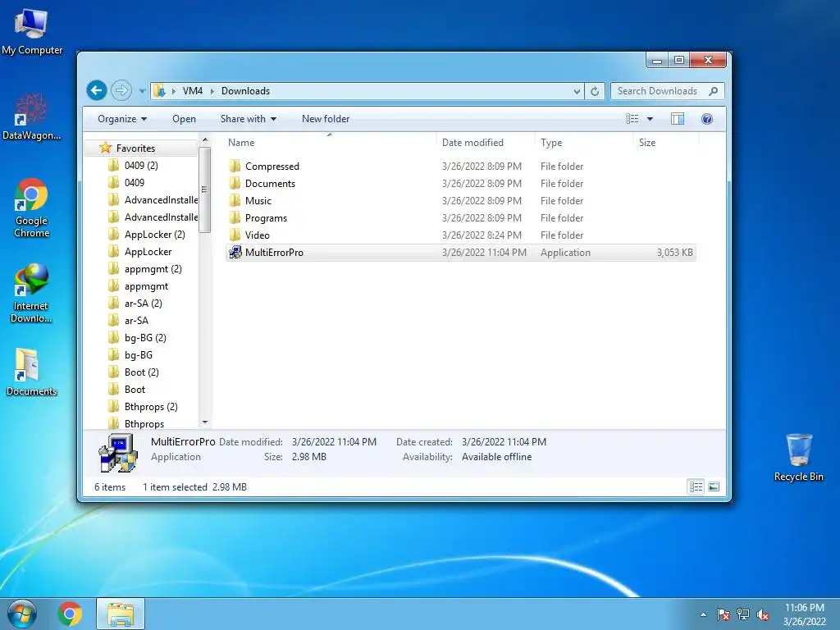Select the Compressed folder
The width and height of the screenshot is (840, 630).
(461, 166)
